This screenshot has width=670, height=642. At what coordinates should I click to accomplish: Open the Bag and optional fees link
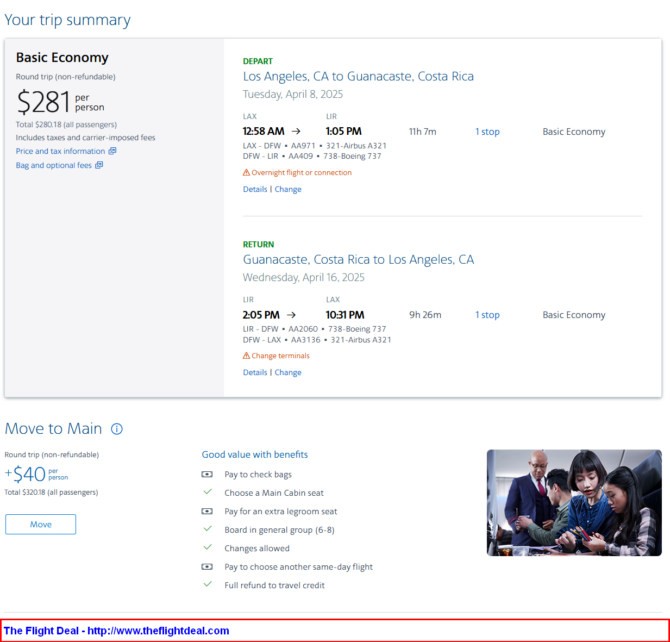[x=54, y=165]
